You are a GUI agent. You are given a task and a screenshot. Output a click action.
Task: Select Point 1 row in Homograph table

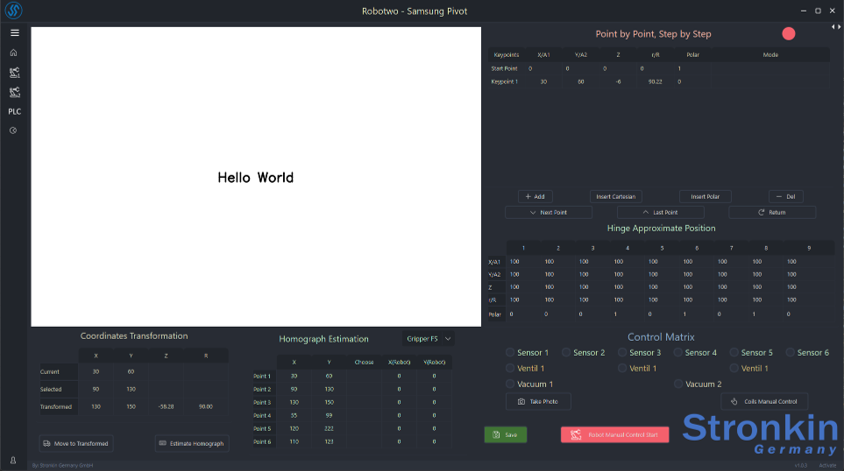click(352, 376)
